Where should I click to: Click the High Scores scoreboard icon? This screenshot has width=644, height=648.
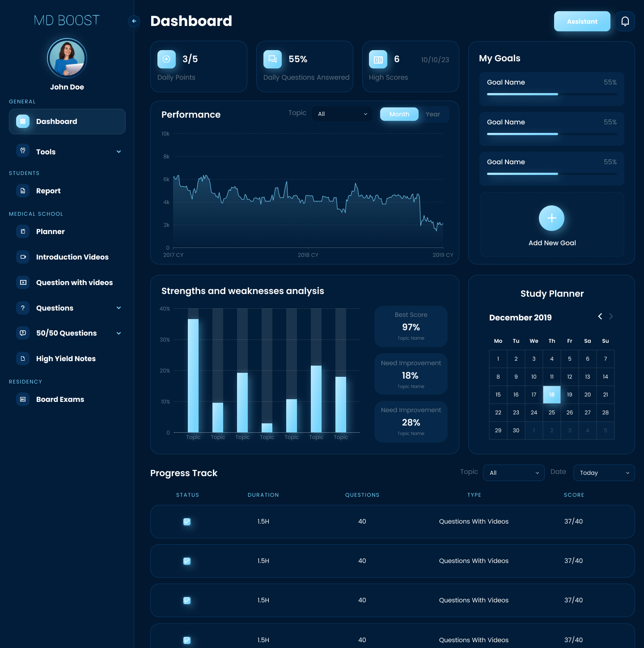[378, 60]
